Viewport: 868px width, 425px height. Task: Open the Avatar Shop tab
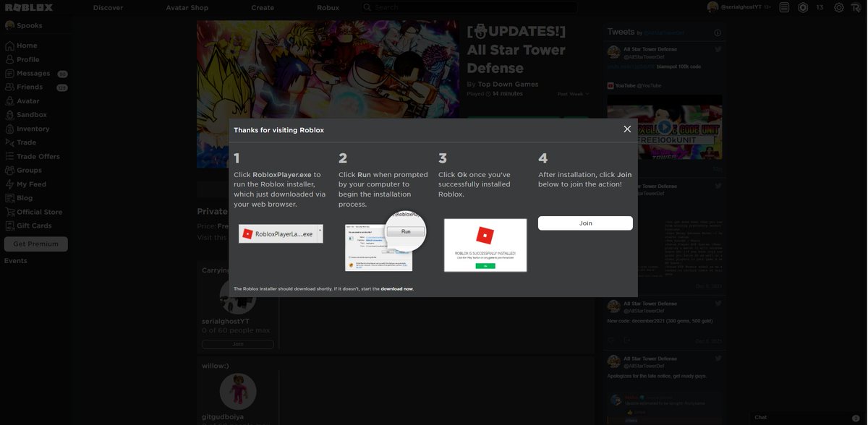tap(187, 8)
